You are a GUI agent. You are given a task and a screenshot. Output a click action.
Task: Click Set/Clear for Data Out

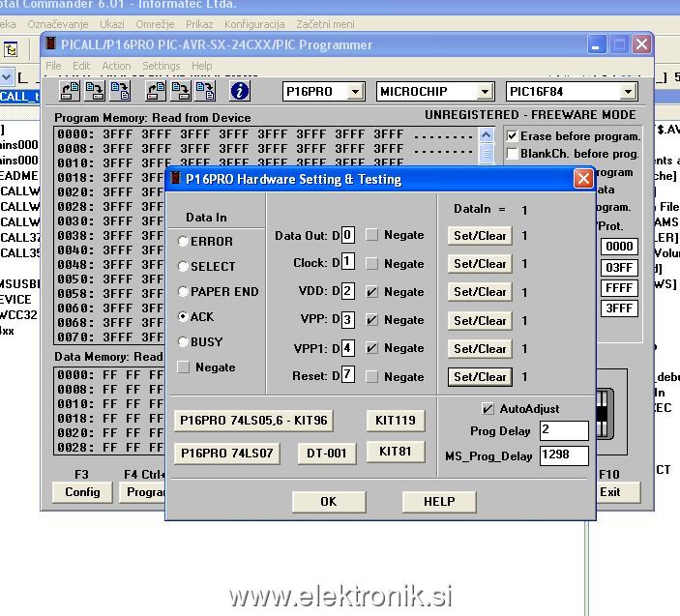pyautogui.click(x=480, y=235)
